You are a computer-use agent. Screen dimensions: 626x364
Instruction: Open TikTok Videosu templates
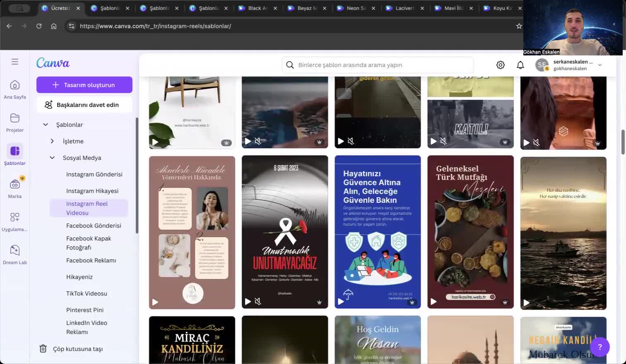(x=87, y=293)
